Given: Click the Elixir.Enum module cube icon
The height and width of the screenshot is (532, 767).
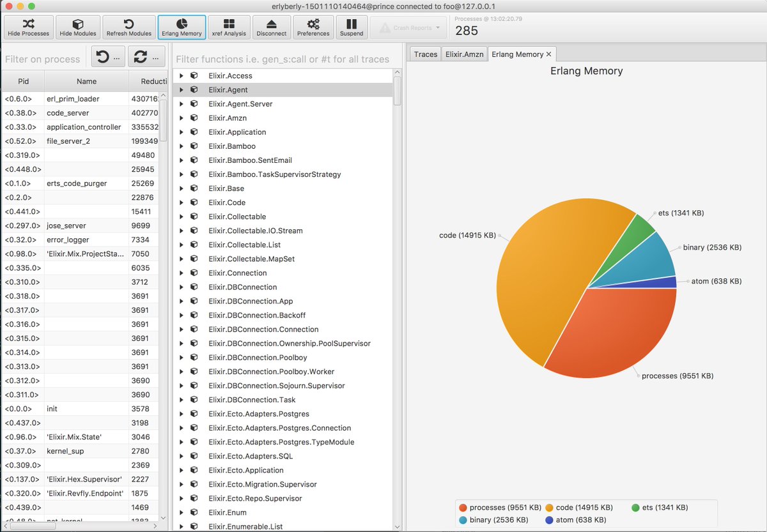Looking at the screenshot, I should pos(194,512).
